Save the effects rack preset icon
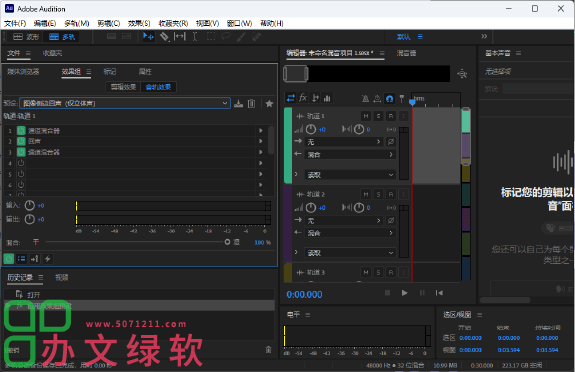 click(x=238, y=103)
